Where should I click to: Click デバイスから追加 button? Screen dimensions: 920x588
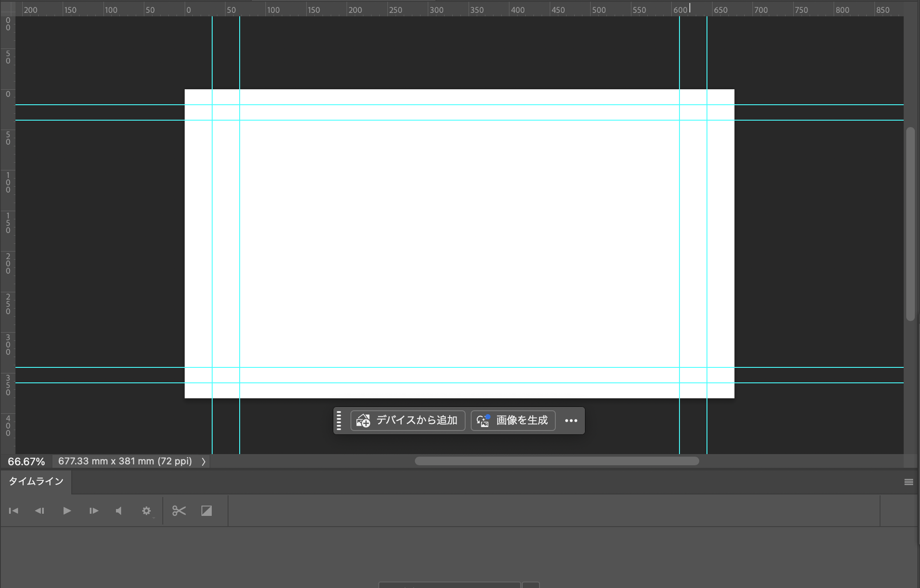(408, 421)
